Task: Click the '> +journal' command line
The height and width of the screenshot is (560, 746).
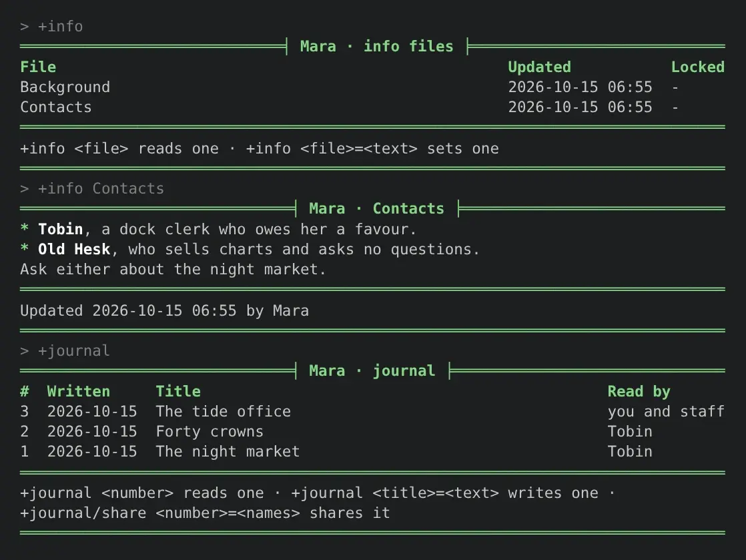Action: [65, 350]
